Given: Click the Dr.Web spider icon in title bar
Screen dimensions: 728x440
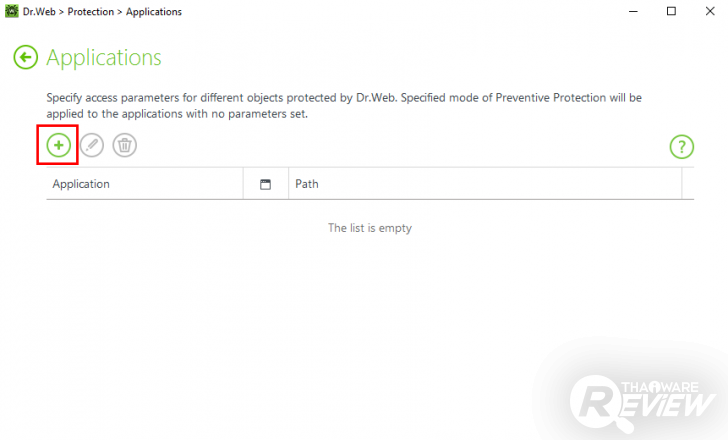Looking at the screenshot, I should pyautogui.click(x=12, y=11).
